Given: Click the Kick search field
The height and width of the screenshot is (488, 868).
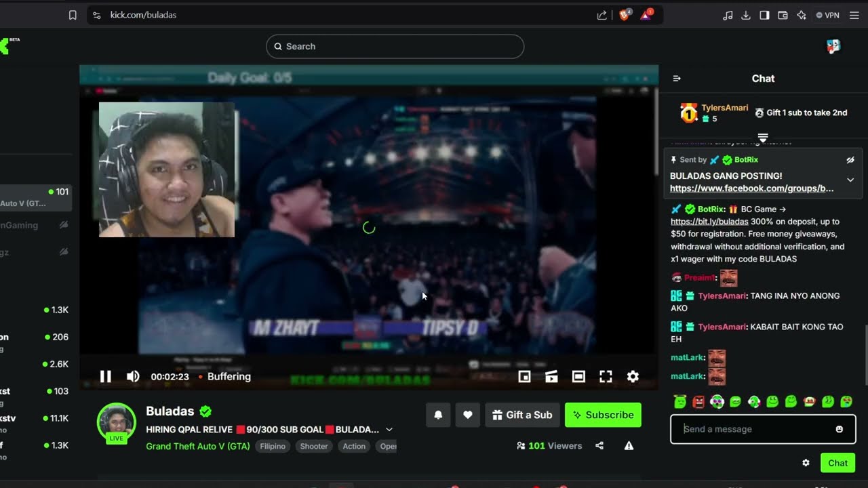Looking at the screenshot, I should click(x=395, y=46).
